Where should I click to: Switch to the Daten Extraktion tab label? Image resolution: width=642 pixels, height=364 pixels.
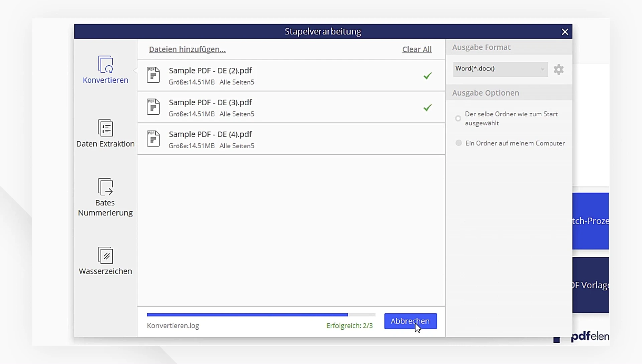pos(106,144)
